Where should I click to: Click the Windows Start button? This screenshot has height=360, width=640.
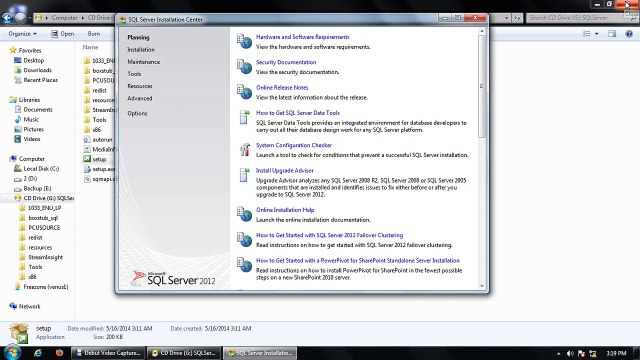[x=11, y=353]
